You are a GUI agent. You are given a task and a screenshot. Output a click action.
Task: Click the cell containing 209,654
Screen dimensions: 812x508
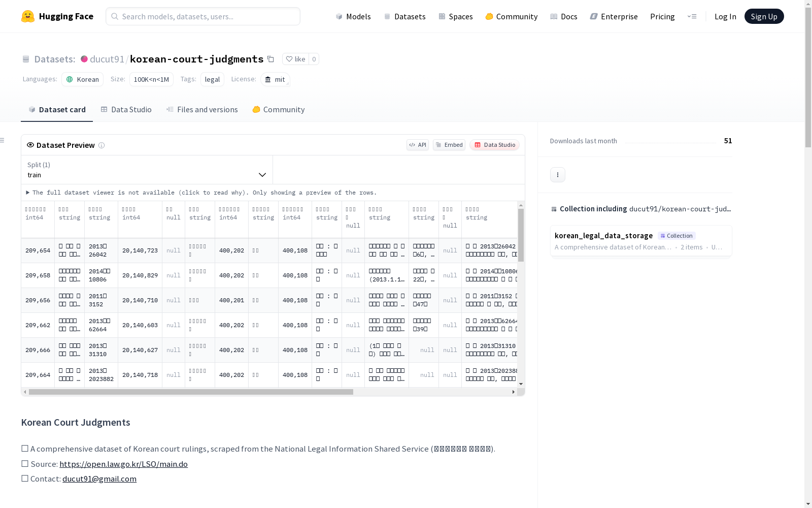[38, 250]
